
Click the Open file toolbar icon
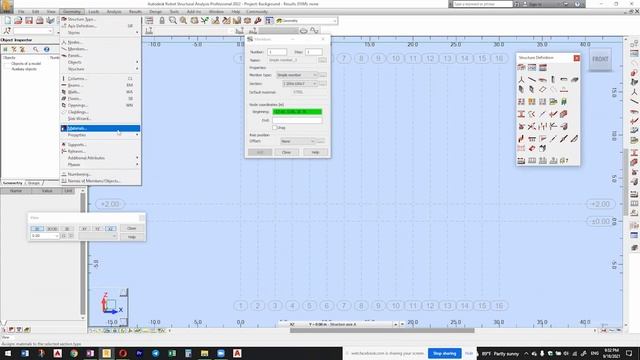coord(18,20)
